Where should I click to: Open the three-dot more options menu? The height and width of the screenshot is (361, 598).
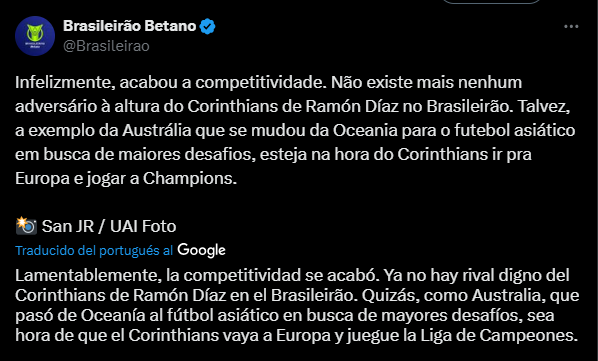click(571, 26)
